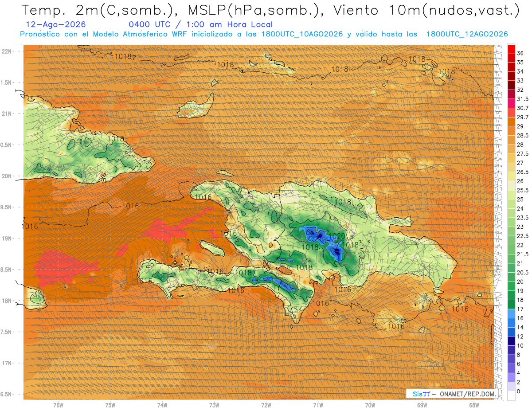Click the "6.5N" latitude tick label
The image size is (532, 411).
tap(6, 394)
